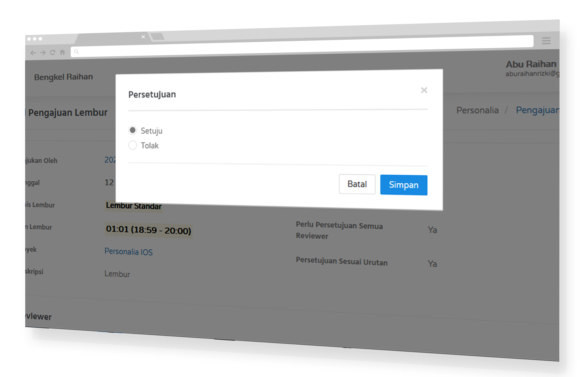Image resolution: width=588 pixels, height=377 pixels.
Task: Open a new browser tab
Action: (158, 37)
